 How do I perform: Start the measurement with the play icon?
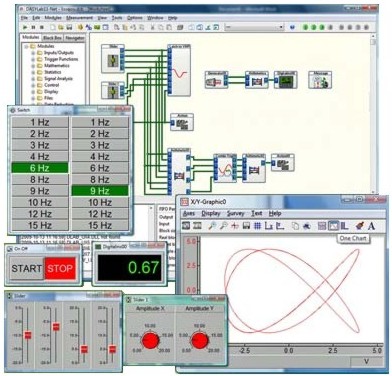25,27
